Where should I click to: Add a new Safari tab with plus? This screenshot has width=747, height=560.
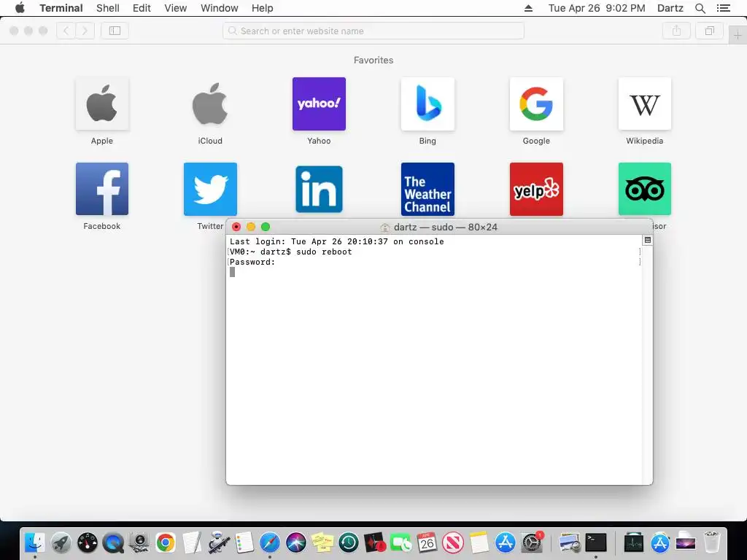click(738, 35)
